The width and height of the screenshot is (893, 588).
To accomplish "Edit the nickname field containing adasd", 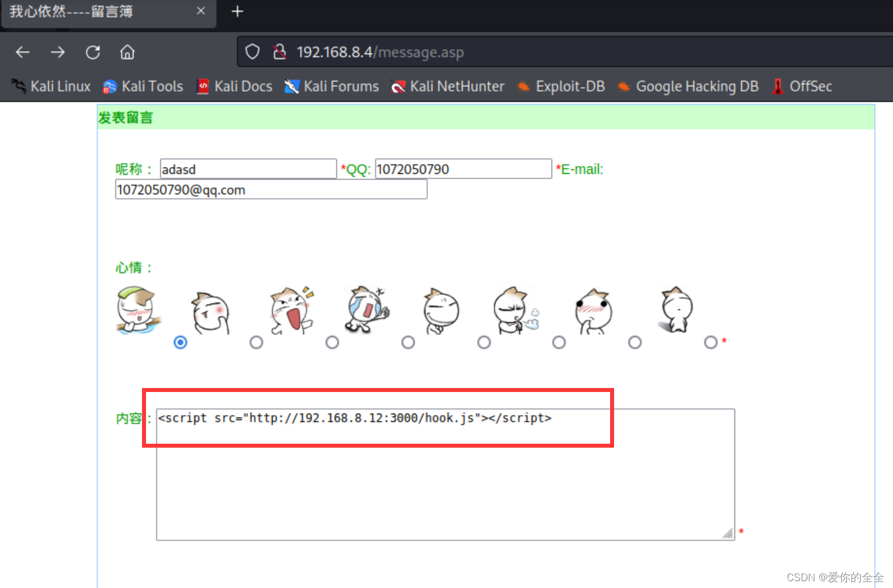I will point(248,169).
